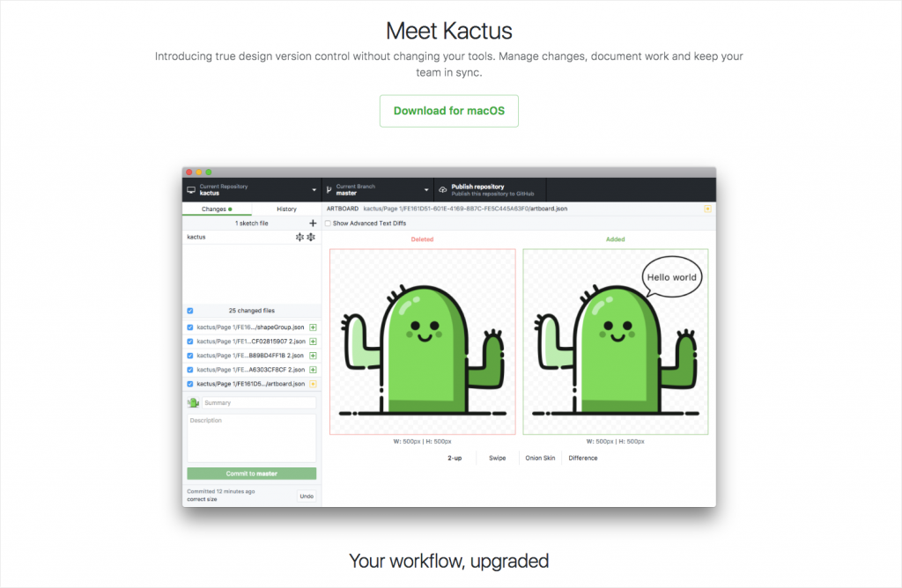The width and height of the screenshot is (902, 588).
Task: Click the first snowflake icon on the kactus row
Action: [x=299, y=237]
